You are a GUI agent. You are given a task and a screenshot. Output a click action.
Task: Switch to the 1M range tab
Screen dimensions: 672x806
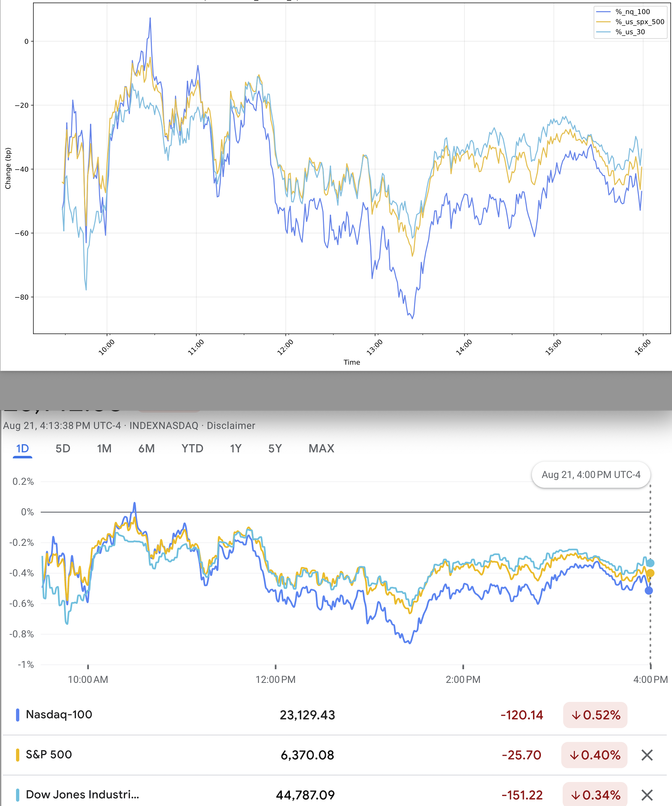pos(104,448)
